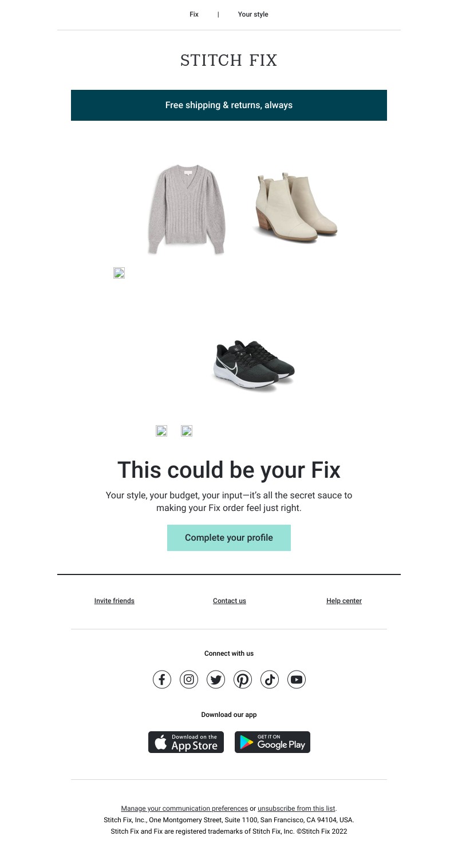458x868 pixels.
Task: Select the gray V-neck sweater image
Action: (186, 209)
